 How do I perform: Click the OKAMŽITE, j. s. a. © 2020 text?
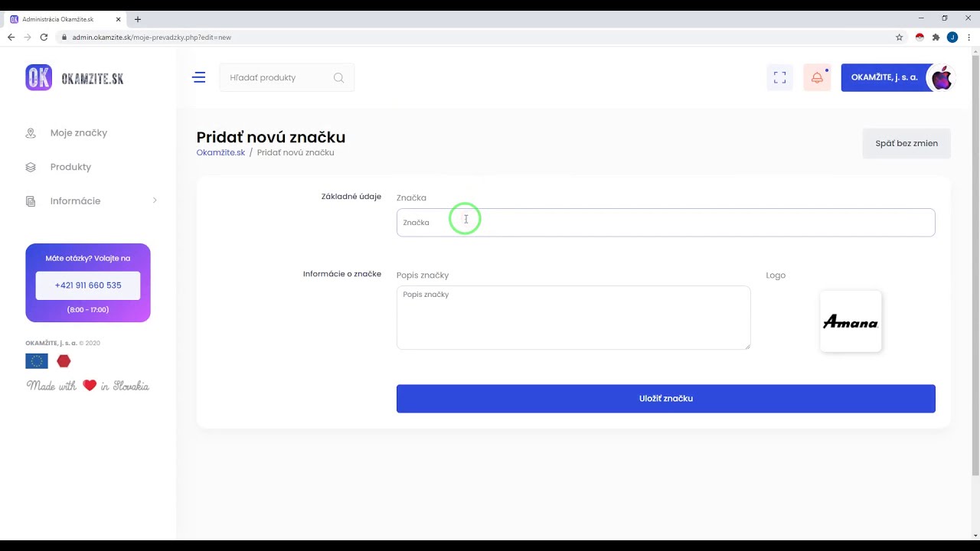coord(63,344)
